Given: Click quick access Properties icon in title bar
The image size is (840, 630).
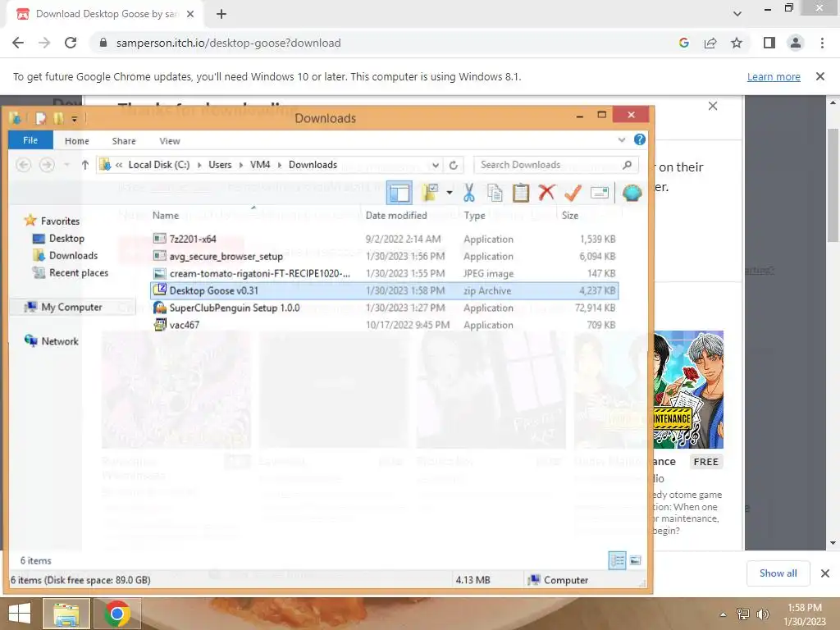Looking at the screenshot, I should pos(41,118).
